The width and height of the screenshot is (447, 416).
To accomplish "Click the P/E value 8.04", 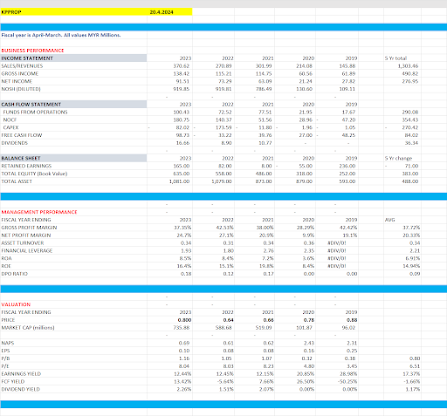I will [x=184, y=366].
